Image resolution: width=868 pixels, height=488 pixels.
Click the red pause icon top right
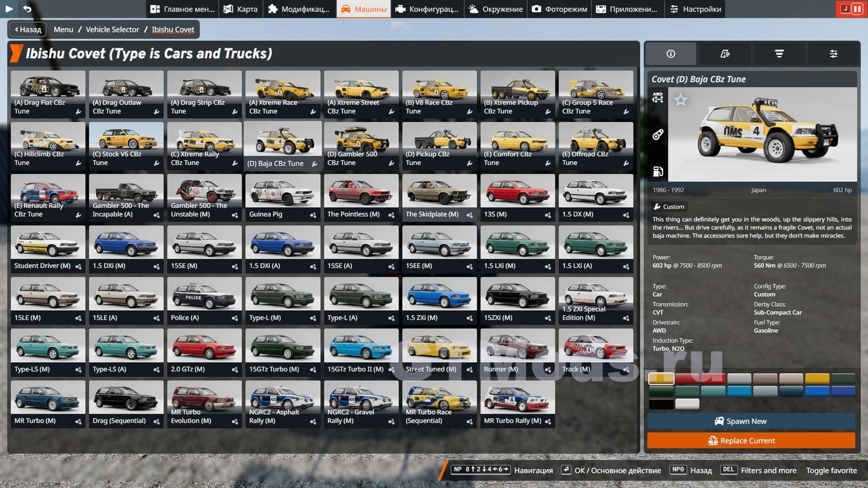857,9
